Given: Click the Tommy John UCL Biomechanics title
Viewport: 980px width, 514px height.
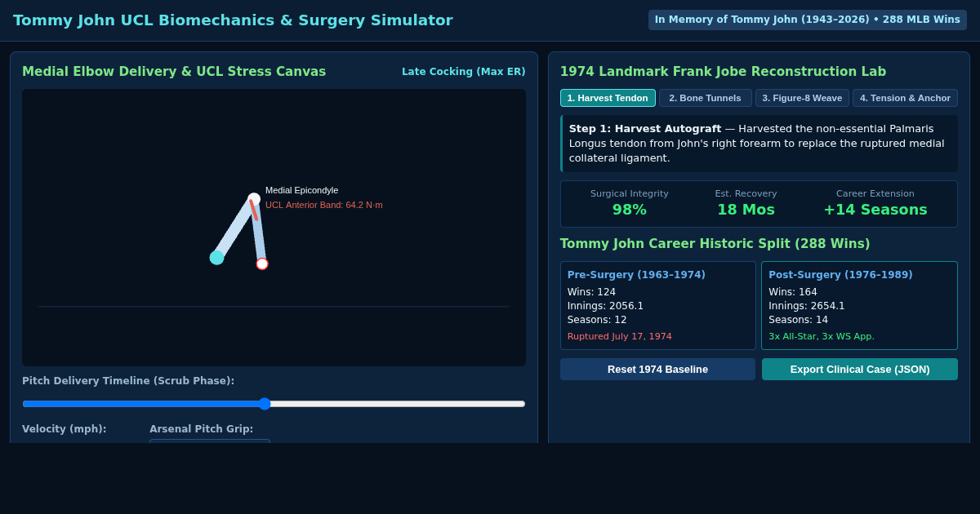Looking at the screenshot, I should coord(233,20).
